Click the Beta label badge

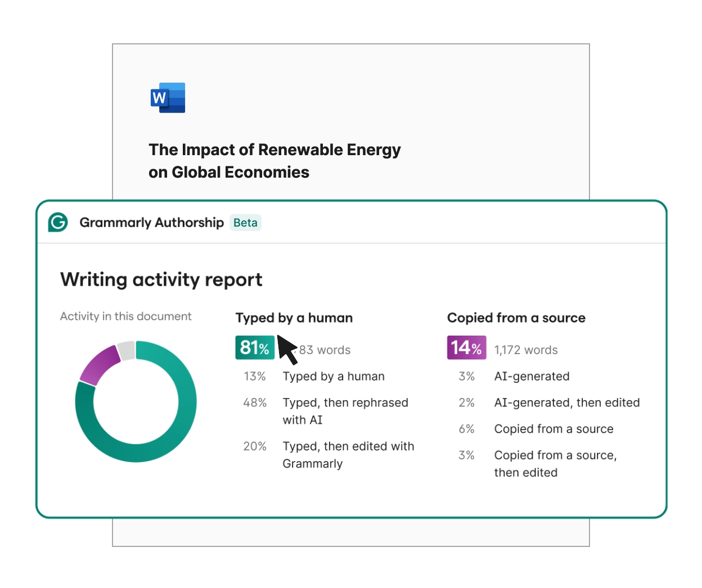[x=245, y=223]
